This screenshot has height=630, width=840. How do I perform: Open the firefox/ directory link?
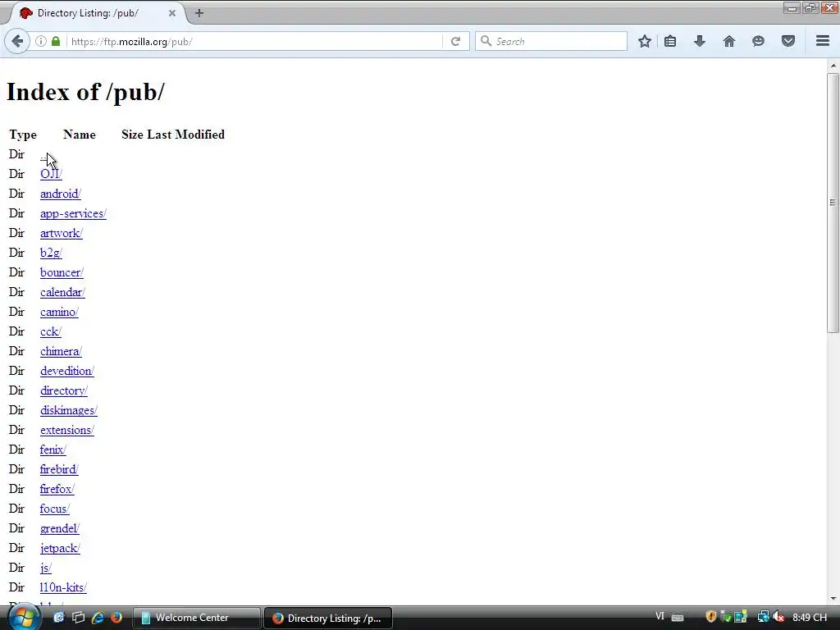click(57, 489)
